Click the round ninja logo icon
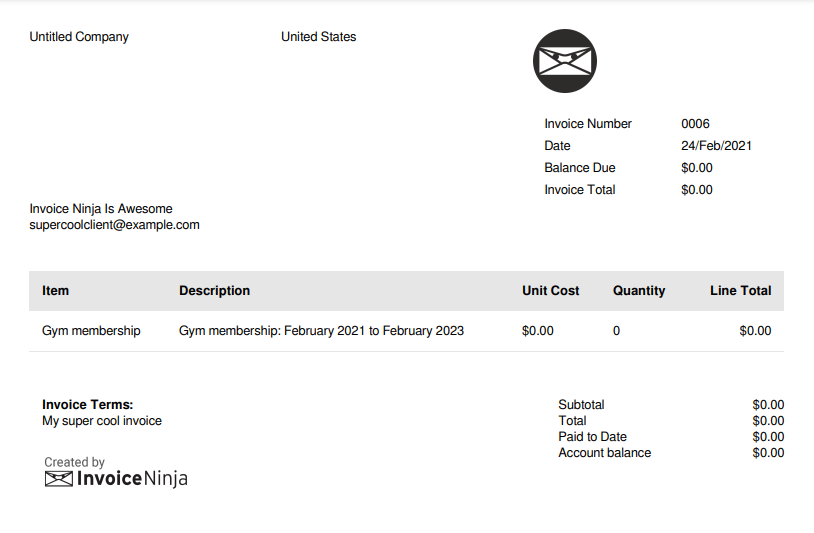Screen dimensions: 814x533 pyautogui.click(x=565, y=61)
